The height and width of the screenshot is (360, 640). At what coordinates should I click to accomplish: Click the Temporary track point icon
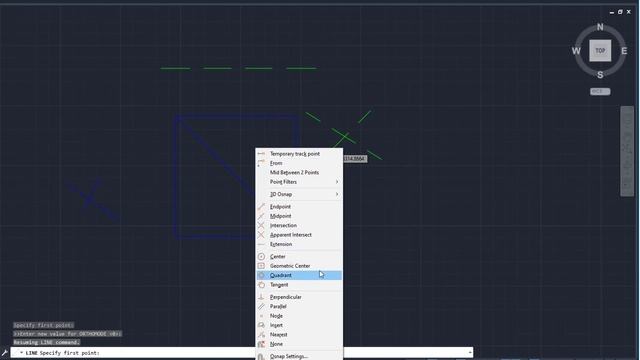pos(261,154)
